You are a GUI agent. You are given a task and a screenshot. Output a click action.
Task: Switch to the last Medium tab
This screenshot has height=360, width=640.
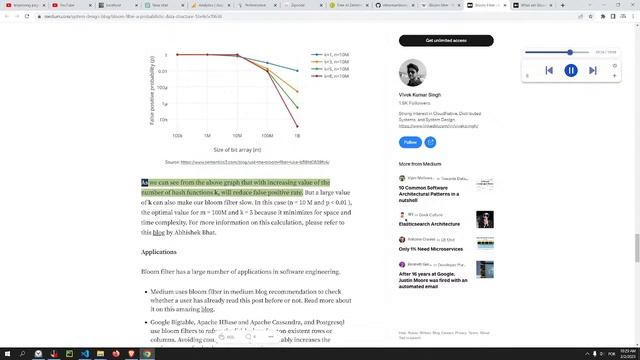click(532, 5)
